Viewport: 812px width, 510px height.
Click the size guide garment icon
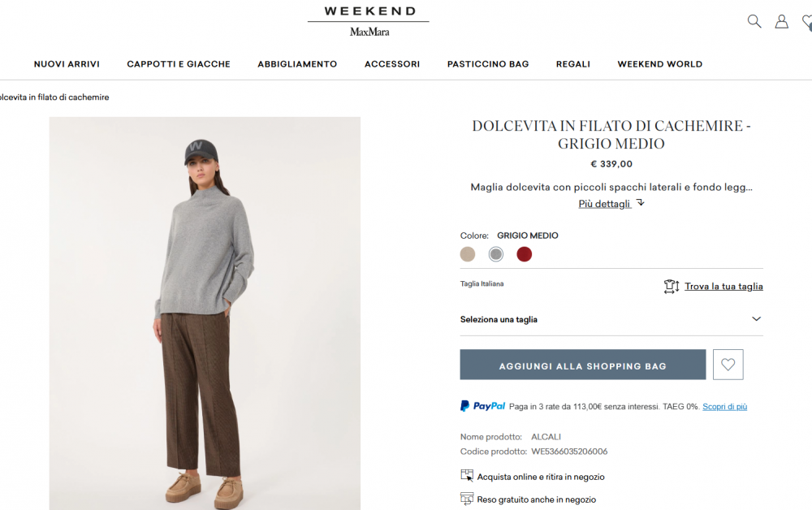click(671, 286)
